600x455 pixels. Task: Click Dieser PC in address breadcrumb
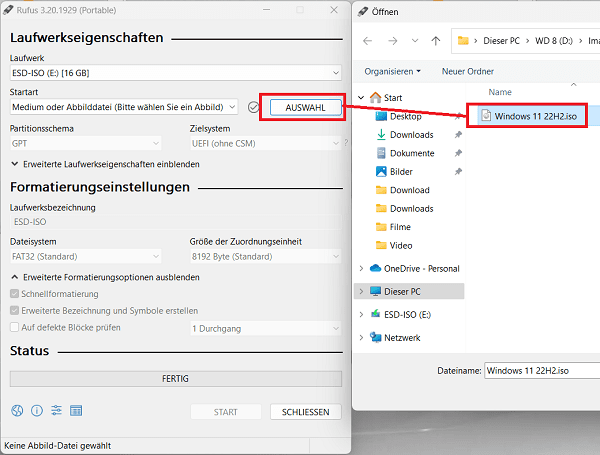501,41
